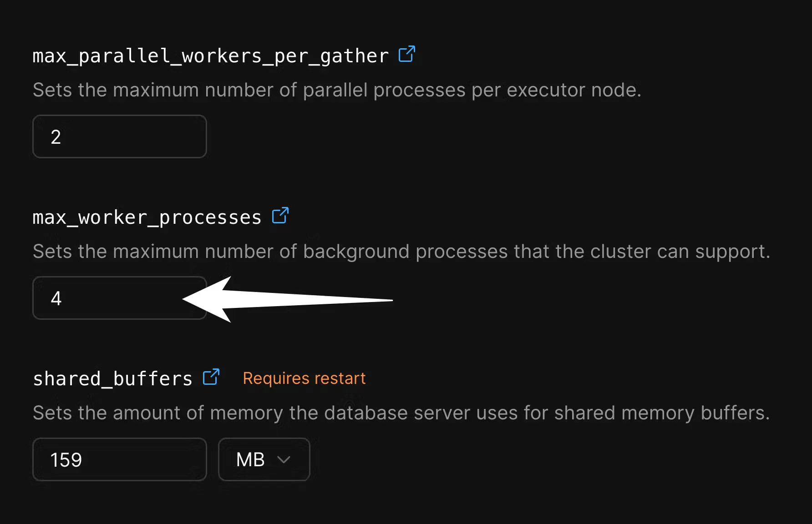The height and width of the screenshot is (524, 812).
Task: Click the external-link icon above the 159 field
Action: (210, 377)
